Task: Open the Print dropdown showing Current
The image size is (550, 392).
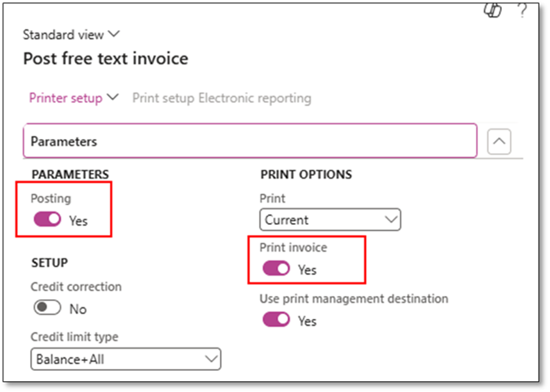Action: (x=330, y=220)
